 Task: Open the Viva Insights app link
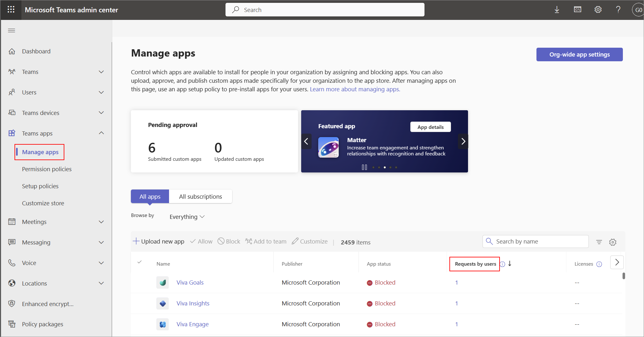pyautogui.click(x=193, y=303)
